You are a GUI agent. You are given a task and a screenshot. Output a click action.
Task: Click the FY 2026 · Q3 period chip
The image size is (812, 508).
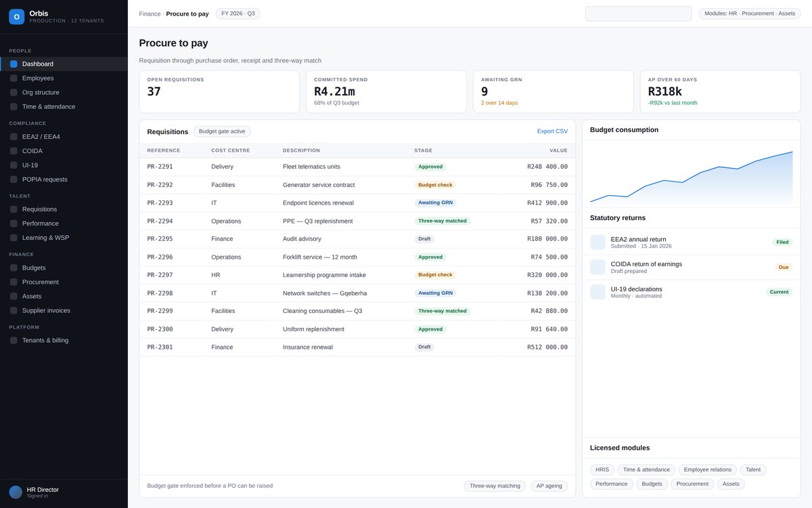pyautogui.click(x=238, y=14)
